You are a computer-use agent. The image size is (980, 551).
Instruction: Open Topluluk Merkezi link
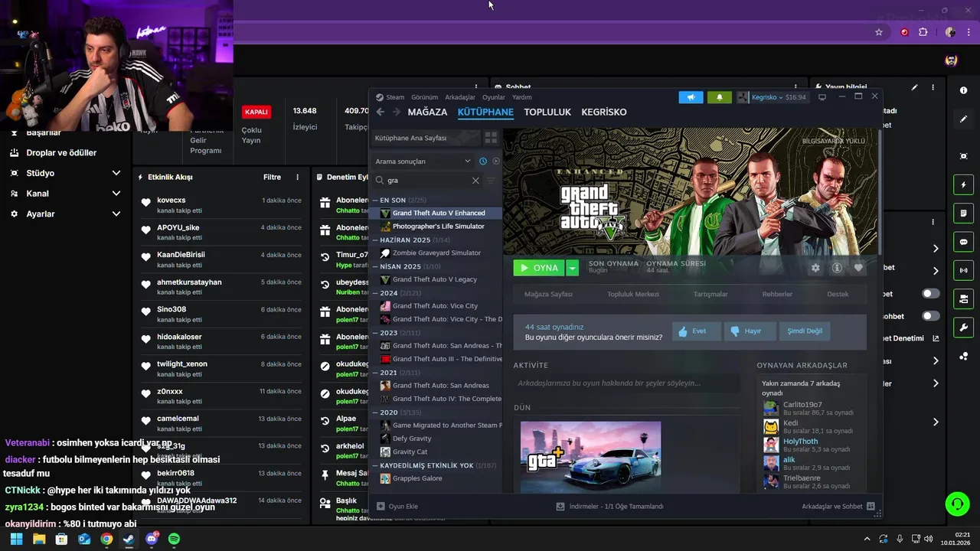point(633,295)
